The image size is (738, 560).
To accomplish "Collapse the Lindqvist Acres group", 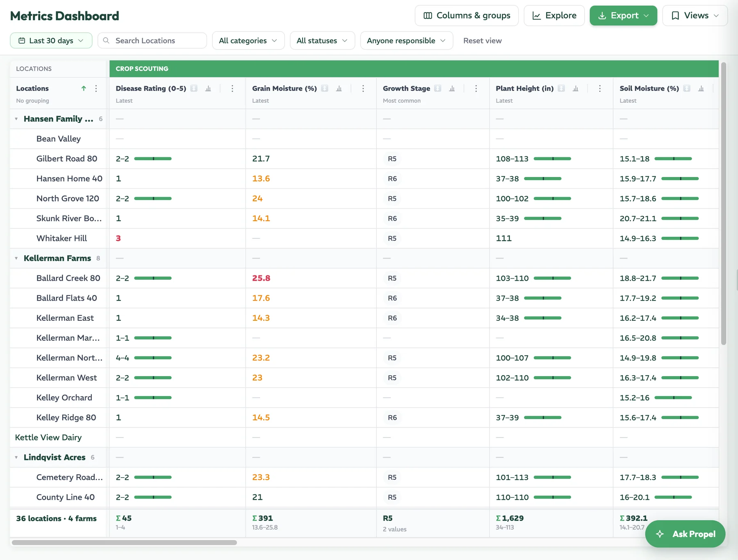I will 16,458.
